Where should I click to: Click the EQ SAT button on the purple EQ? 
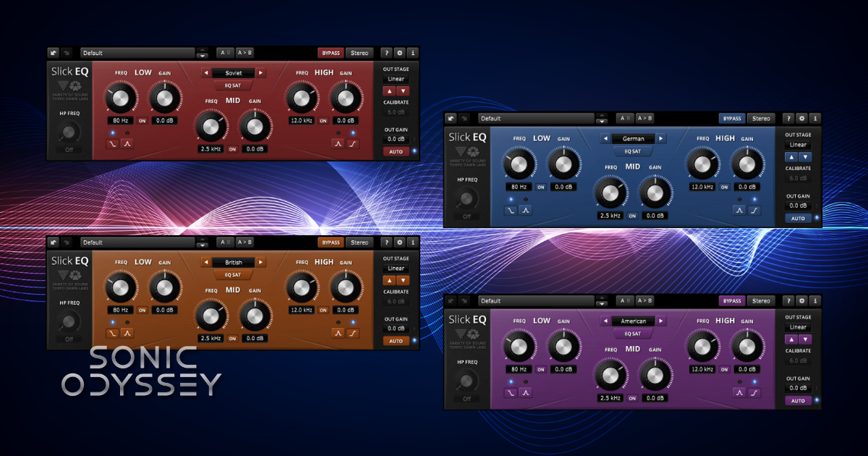click(x=633, y=334)
